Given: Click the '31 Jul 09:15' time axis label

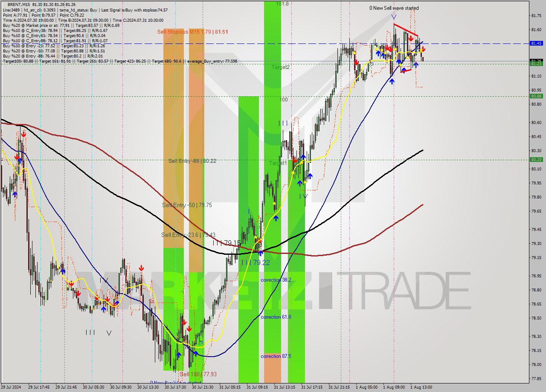Looking at the screenshot, I should pyautogui.click(x=257, y=387).
